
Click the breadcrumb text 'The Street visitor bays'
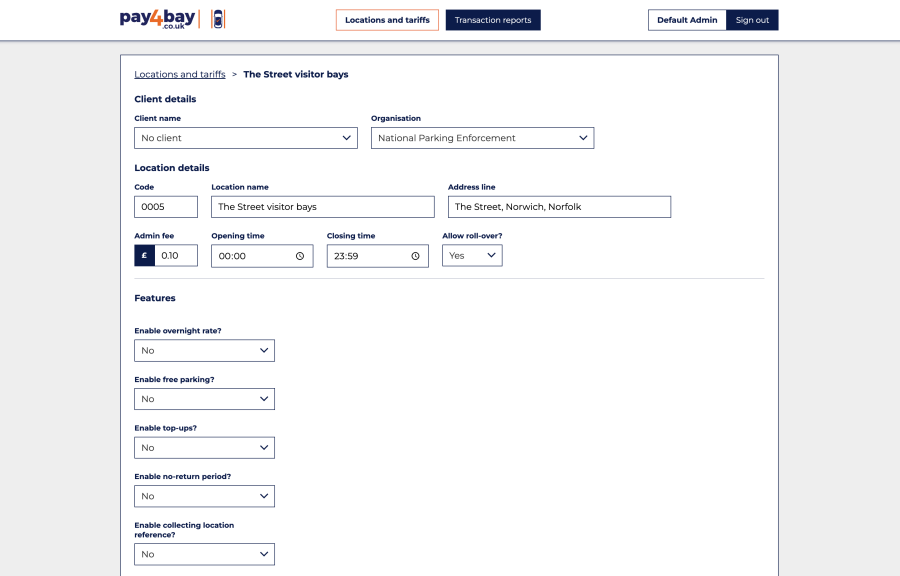click(296, 74)
